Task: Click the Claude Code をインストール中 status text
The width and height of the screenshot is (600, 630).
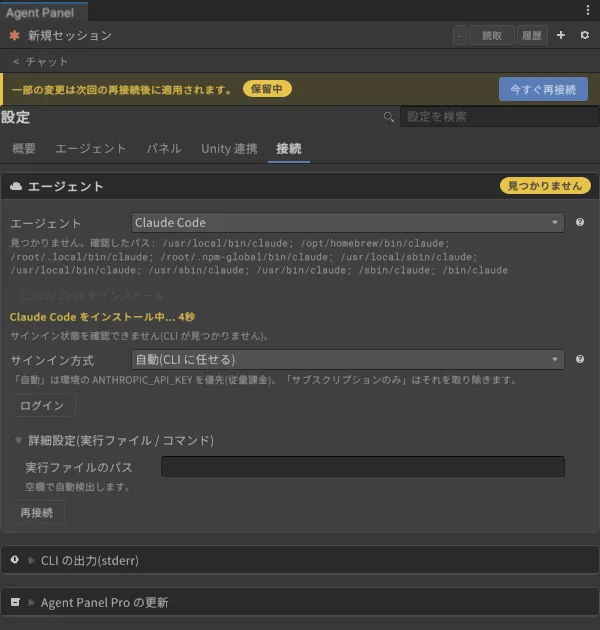Action: [x=102, y=317]
